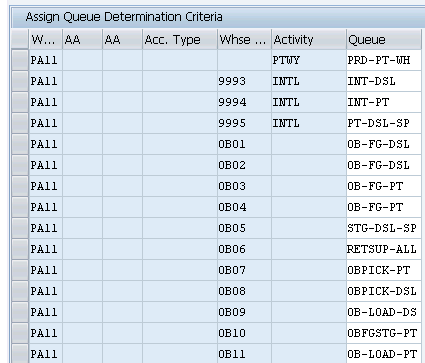Click the Acc. Type column header
The width and height of the screenshot is (425, 363).
point(180,39)
